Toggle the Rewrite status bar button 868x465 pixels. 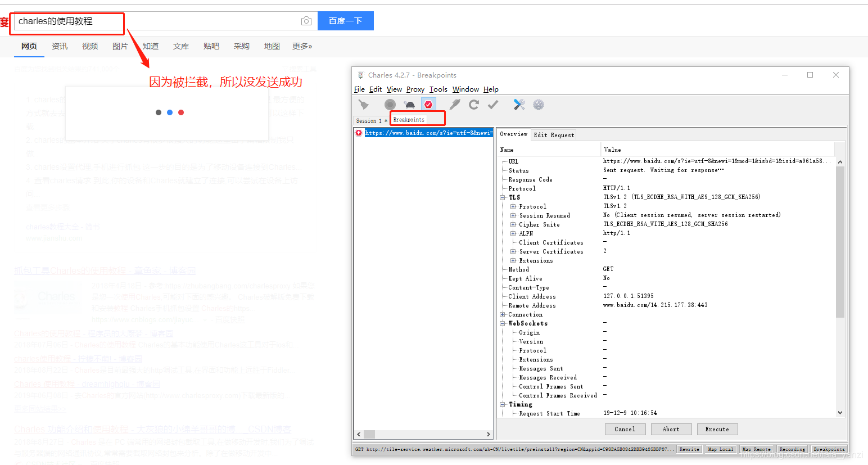click(689, 449)
